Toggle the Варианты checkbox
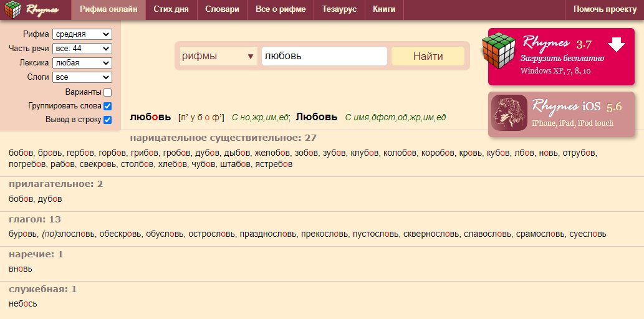 pyautogui.click(x=108, y=92)
